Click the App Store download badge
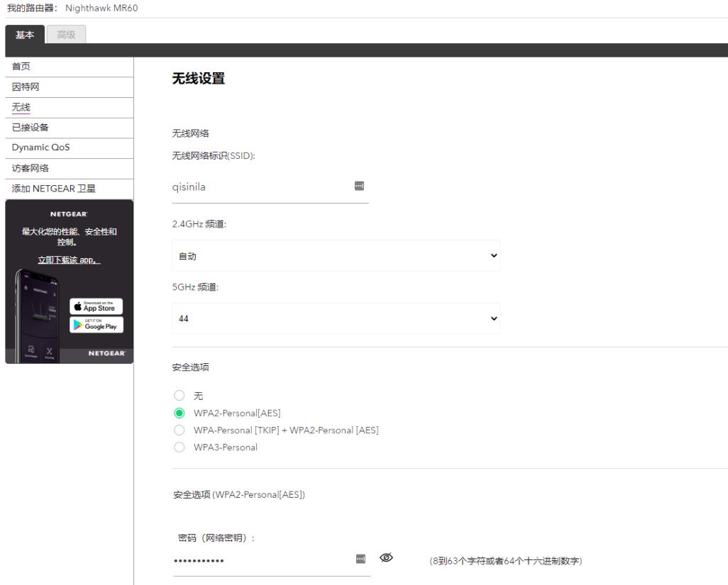Image resolution: width=728 pixels, height=585 pixels. tap(98, 307)
